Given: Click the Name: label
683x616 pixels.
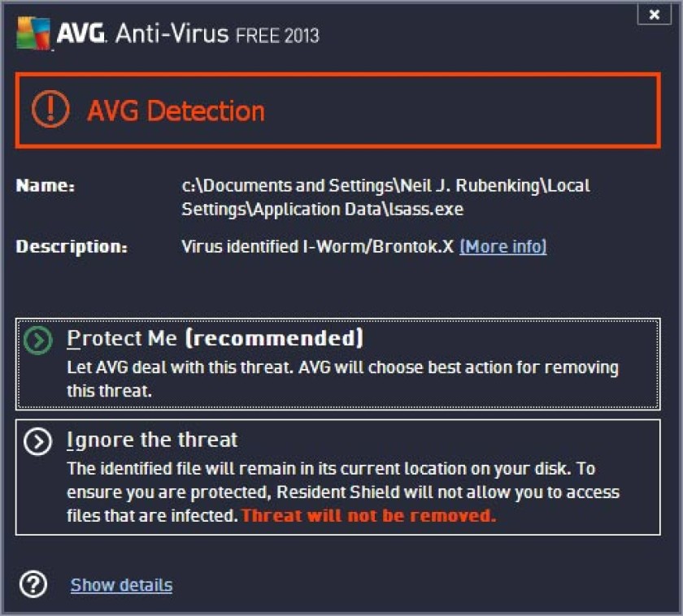Looking at the screenshot, I should coord(46,185).
